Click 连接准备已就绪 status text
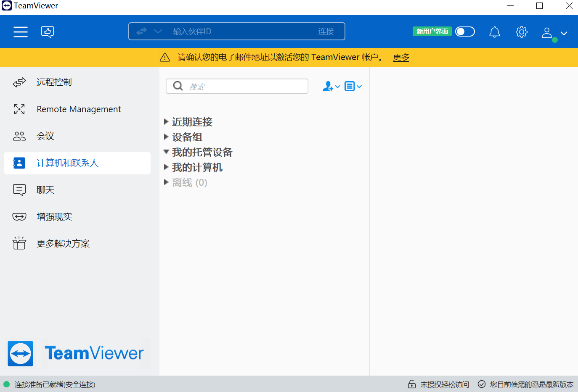 coord(55,384)
